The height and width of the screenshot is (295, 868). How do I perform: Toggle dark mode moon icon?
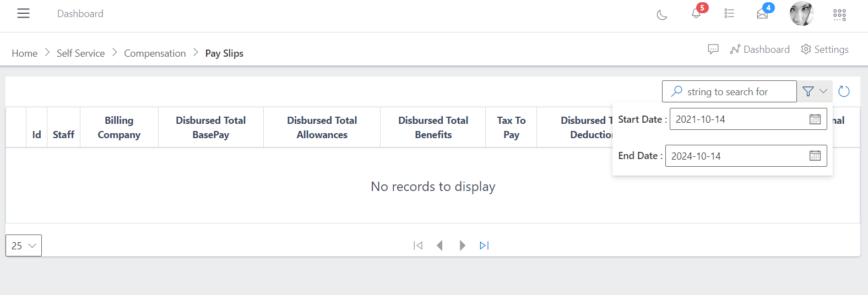(x=662, y=15)
